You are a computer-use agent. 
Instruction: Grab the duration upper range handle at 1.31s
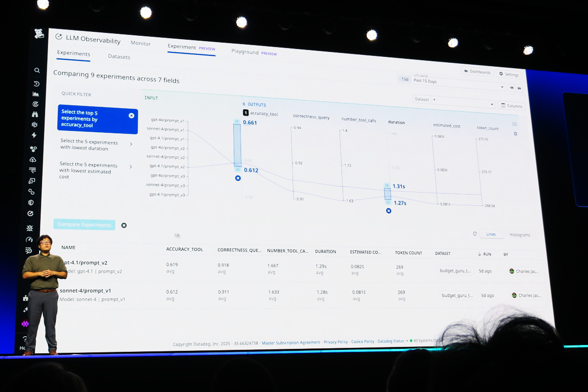[387, 186]
